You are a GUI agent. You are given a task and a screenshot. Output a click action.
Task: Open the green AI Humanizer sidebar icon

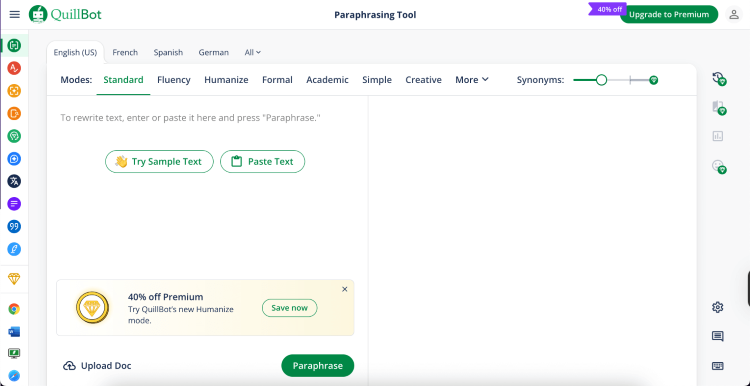[14, 136]
